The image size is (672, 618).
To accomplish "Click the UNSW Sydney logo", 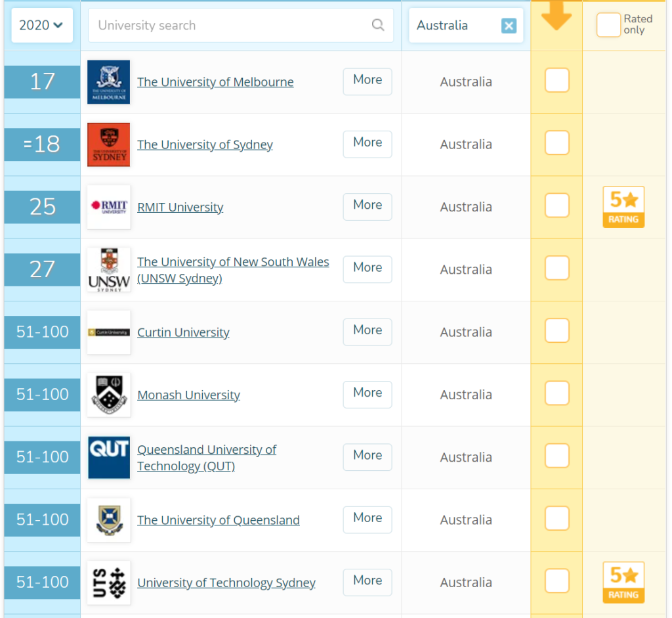I will (108, 269).
